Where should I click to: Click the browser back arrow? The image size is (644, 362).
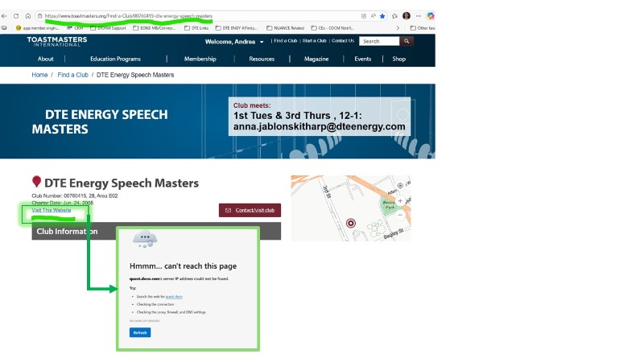point(6,15)
